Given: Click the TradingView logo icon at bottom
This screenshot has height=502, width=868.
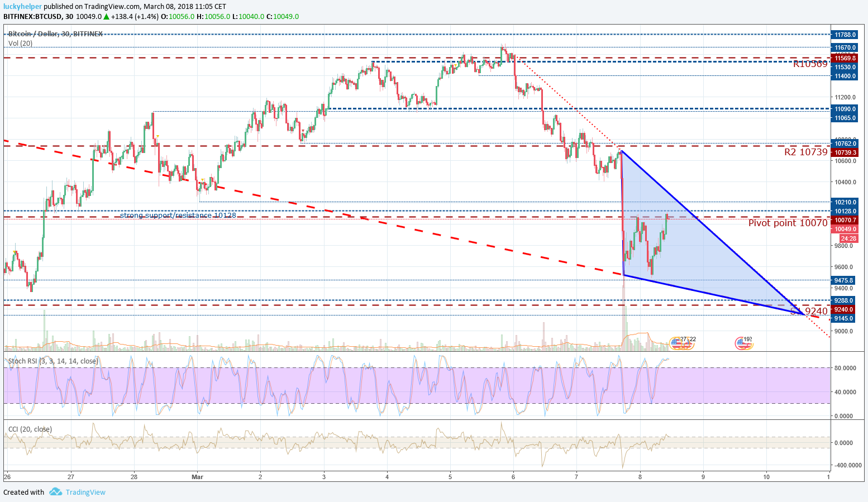Looking at the screenshot, I should (55, 491).
